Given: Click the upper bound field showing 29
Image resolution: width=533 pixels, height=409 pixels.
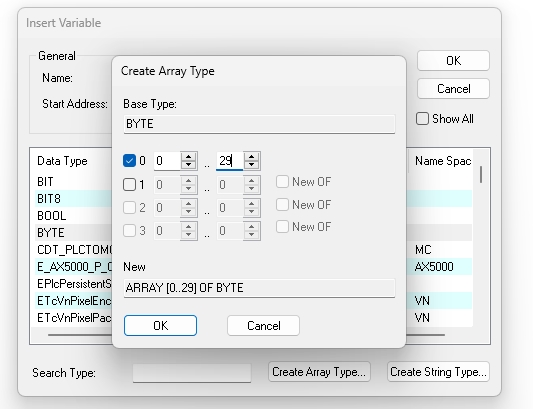Looking at the screenshot, I should click(x=230, y=161).
